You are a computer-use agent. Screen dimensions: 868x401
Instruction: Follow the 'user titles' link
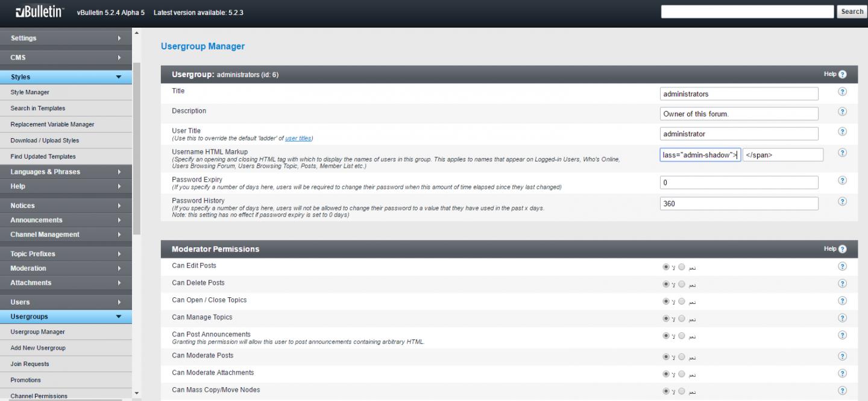pyautogui.click(x=298, y=138)
